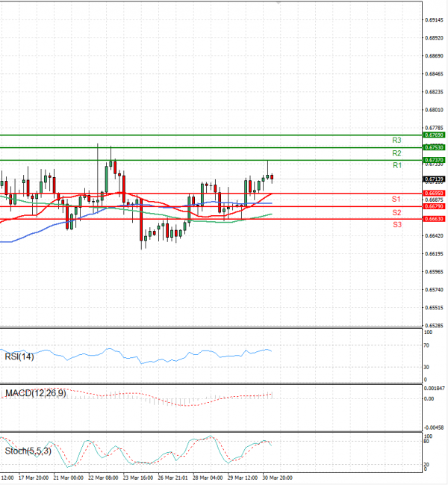Viewport: 448px width, 485px height.
Task: Select the 0.67370 green price tag
Action: 434,160
